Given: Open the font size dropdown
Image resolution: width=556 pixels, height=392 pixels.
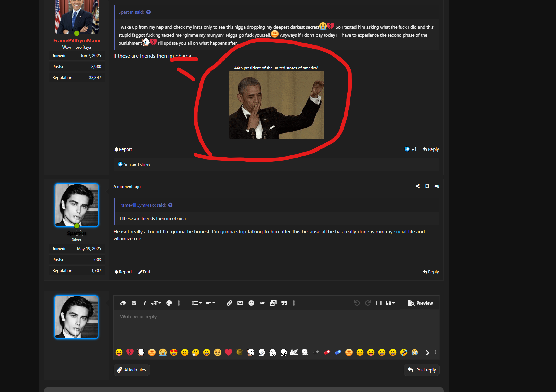Looking at the screenshot, I should coord(156,303).
